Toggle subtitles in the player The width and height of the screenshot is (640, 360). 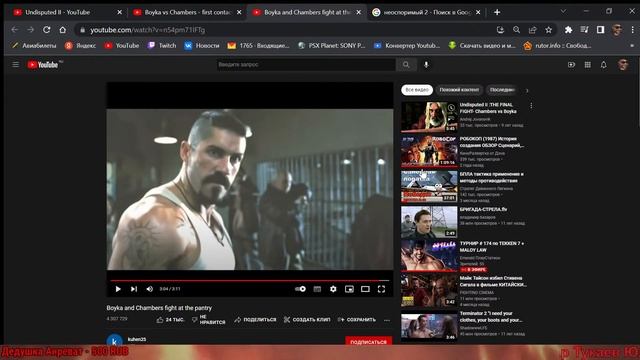(x=317, y=289)
